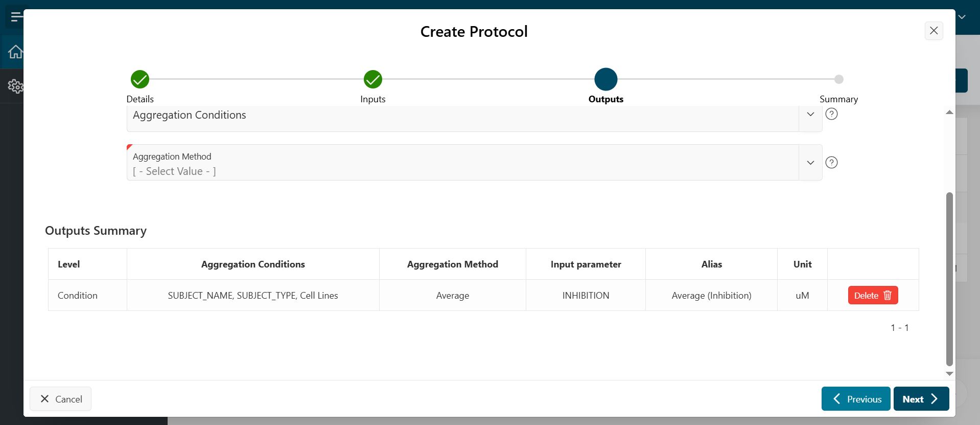This screenshot has height=425, width=980.
Task: Delete the Condition output row
Action: click(x=873, y=296)
